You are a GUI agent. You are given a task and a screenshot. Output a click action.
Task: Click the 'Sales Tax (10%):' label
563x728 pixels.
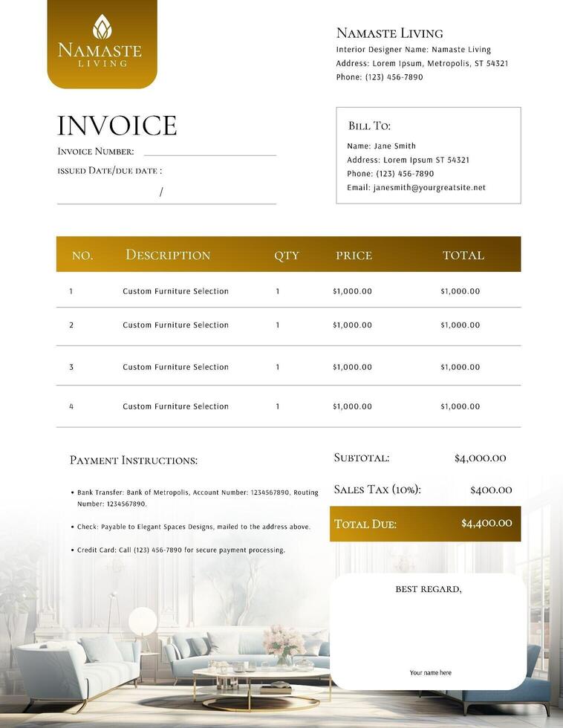point(377,490)
